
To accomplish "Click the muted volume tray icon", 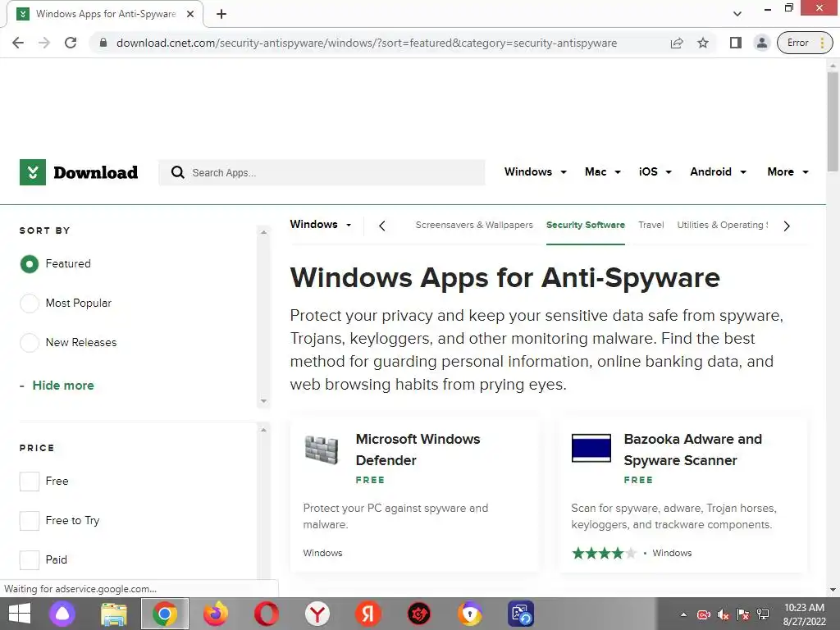I will pyautogui.click(x=724, y=614).
